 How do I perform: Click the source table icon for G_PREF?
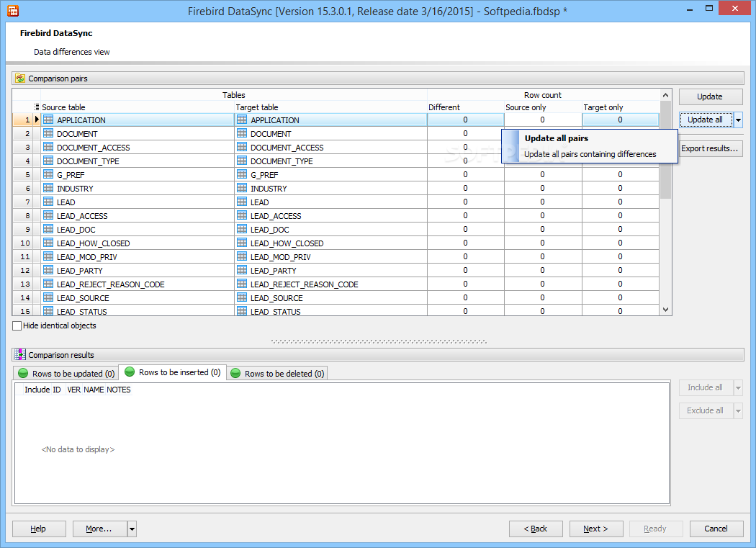tap(48, 175)
